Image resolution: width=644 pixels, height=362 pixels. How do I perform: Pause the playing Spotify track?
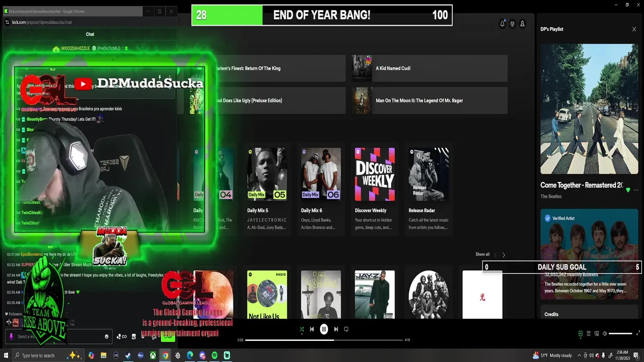point(324,329)
